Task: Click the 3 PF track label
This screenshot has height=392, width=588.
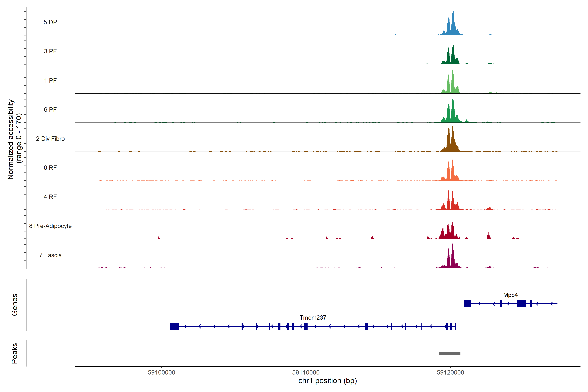Action: pyautogui.click(x=50, y=51)
